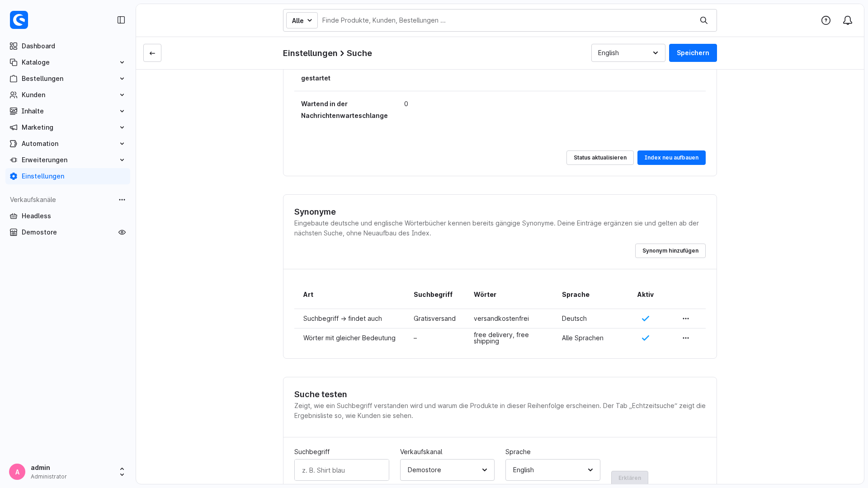Open the actions menu for the Gratisversand row
This screenshot has height=488, width=868.
click(x=686, y=319)
